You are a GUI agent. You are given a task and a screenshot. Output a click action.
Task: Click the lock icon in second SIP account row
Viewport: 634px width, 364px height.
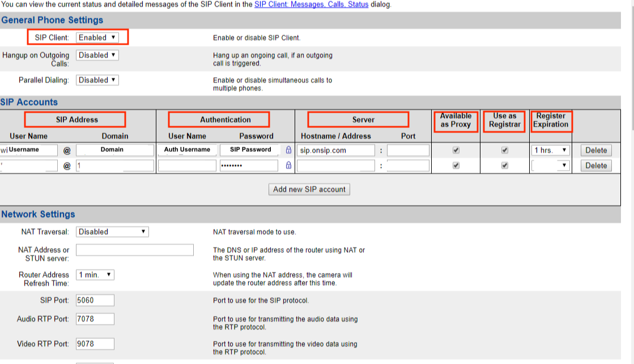(289, 165)
